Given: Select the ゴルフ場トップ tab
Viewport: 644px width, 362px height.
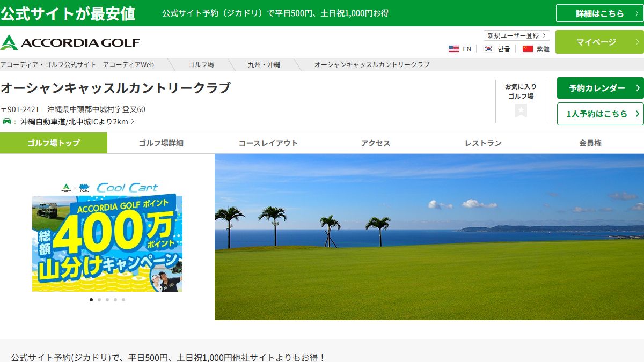Looking at the screenshot, I should [x=54, y=143].
